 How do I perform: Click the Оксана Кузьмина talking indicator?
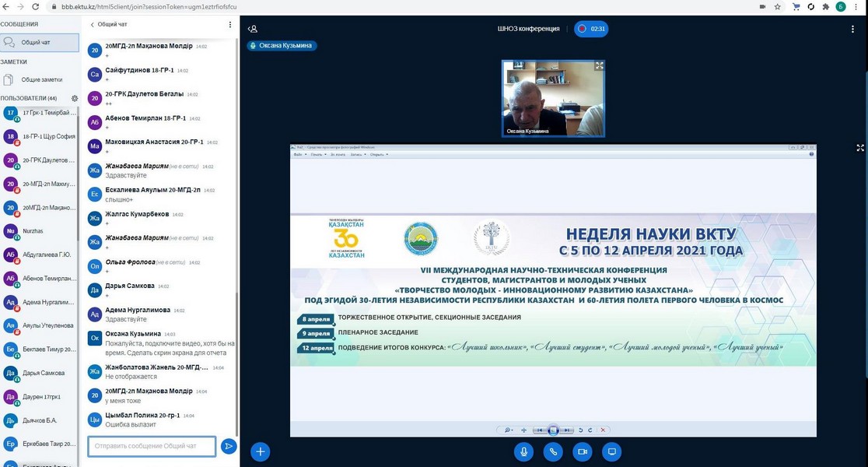(x=282, y=45)
